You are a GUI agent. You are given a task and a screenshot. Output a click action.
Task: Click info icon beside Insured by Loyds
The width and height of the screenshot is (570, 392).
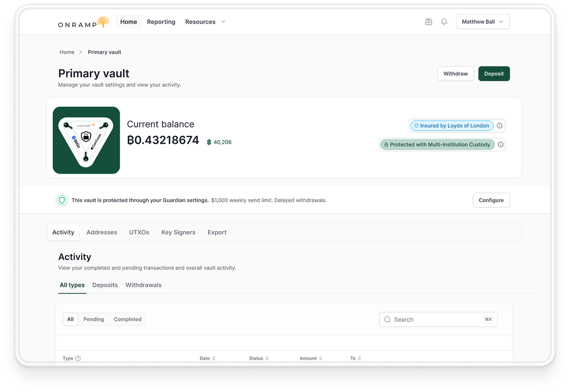[x=499, y=126]
